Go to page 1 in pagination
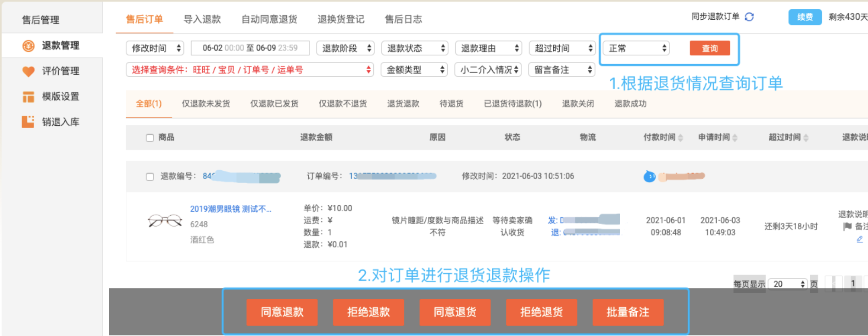The width and height of the screenshot is (868, 336). [853, 284]
